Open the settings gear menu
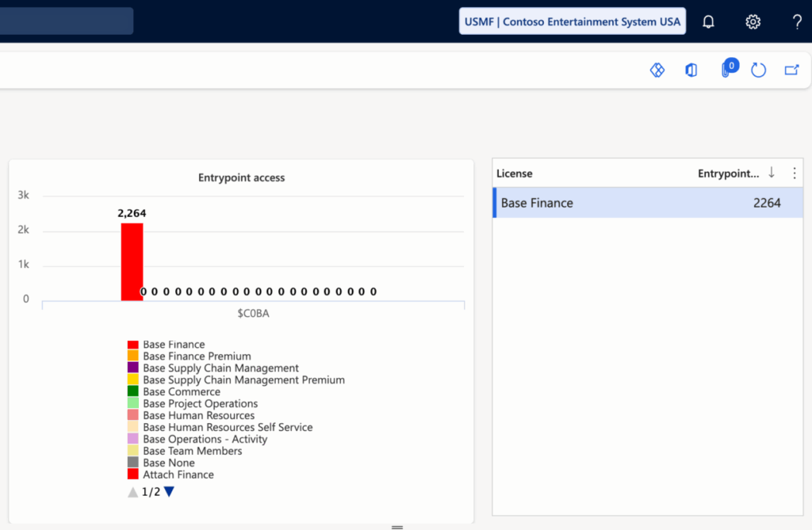This screenshot has width=812, height=530. click(753, 22)
